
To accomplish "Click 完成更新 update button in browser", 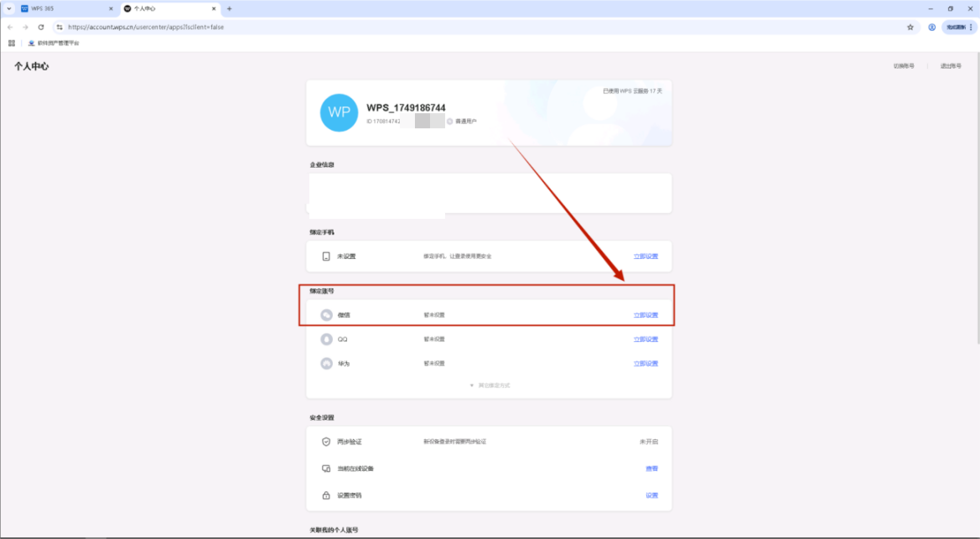I will [x=956, y=27].
